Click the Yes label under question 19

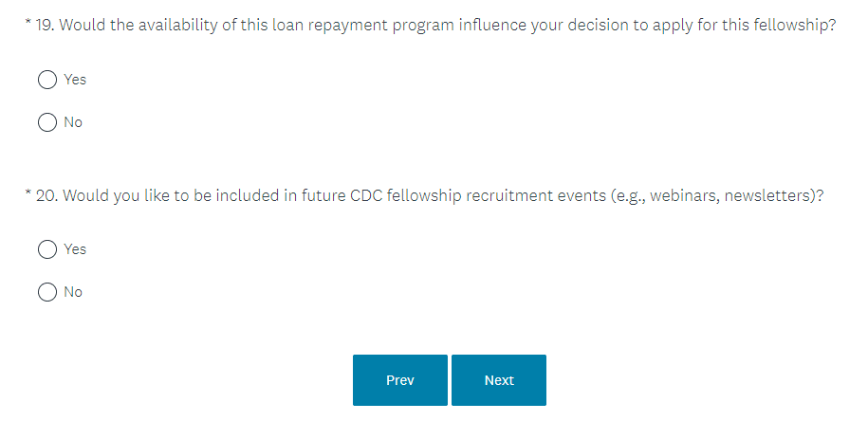click(x=75, y=81)
